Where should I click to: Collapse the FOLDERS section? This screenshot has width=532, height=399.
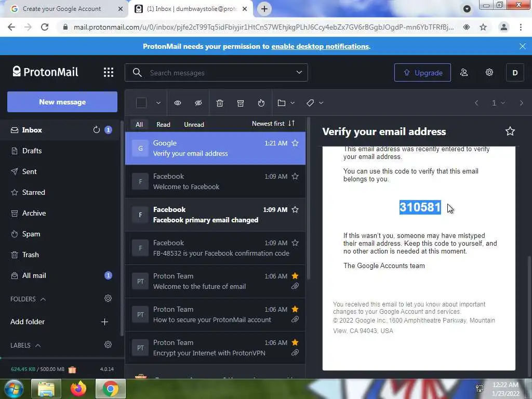coord(28,299)
